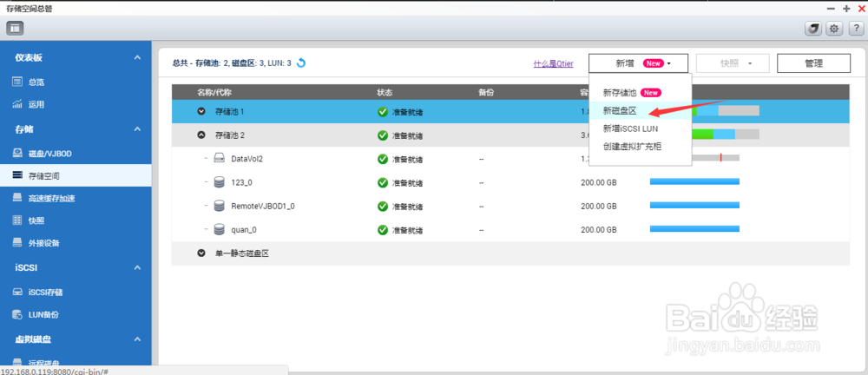Click the 备份 column header
The image size is (868, 375).
coord(486,92)
